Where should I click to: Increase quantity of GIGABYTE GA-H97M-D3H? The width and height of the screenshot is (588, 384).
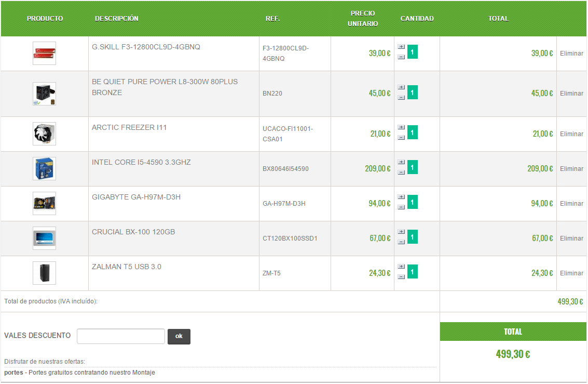click(x=401, y=197)
